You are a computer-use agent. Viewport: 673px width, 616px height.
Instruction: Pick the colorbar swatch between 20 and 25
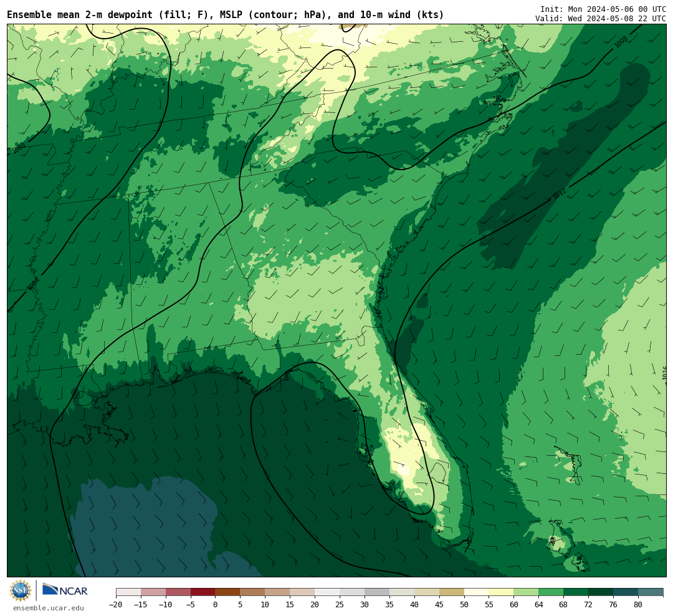(x=328, y=592)
